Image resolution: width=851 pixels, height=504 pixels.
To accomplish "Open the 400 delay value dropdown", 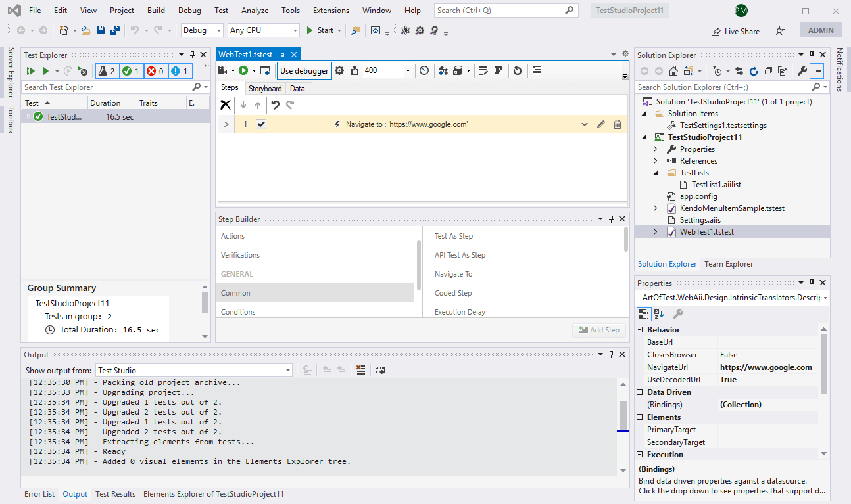I will click(408, 70).
